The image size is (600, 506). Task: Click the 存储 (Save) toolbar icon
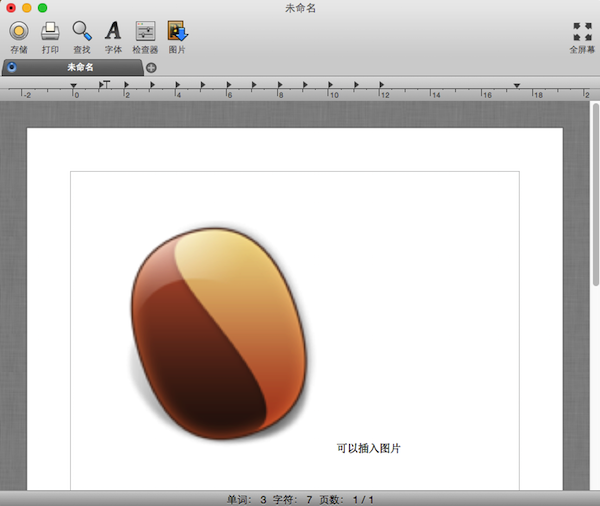[x=18, y=31]
